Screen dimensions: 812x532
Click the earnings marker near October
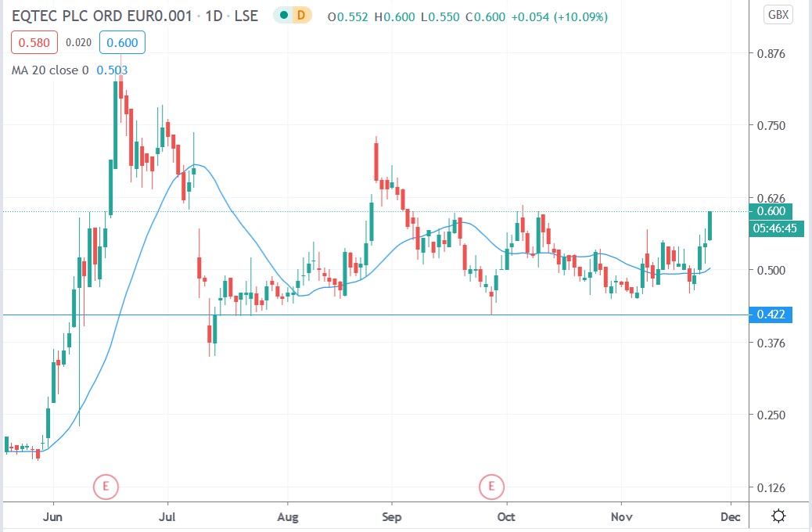[492, 487]
